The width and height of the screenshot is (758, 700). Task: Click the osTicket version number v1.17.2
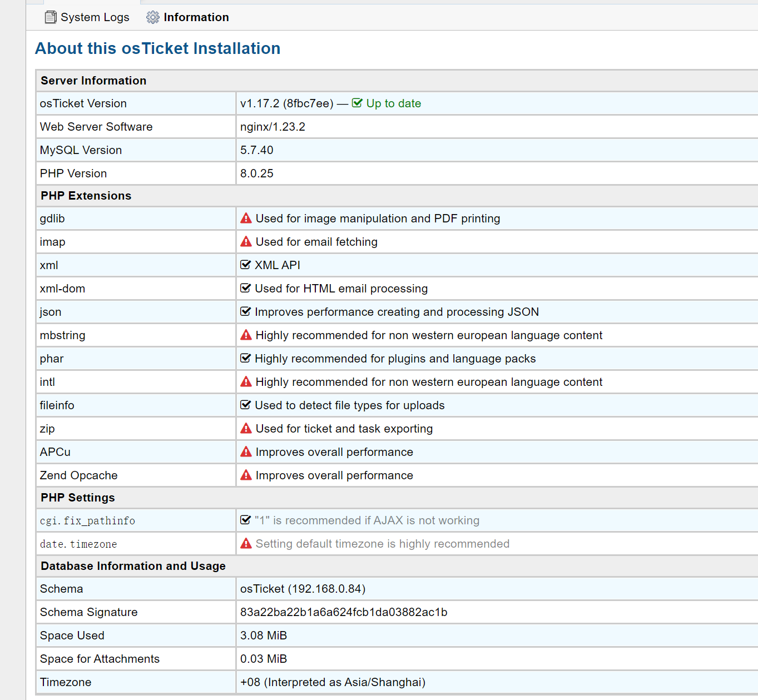260,103
